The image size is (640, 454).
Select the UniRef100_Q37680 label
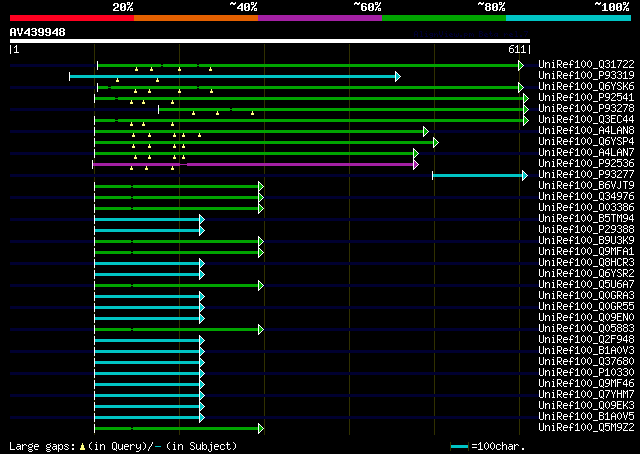(586, 361)
